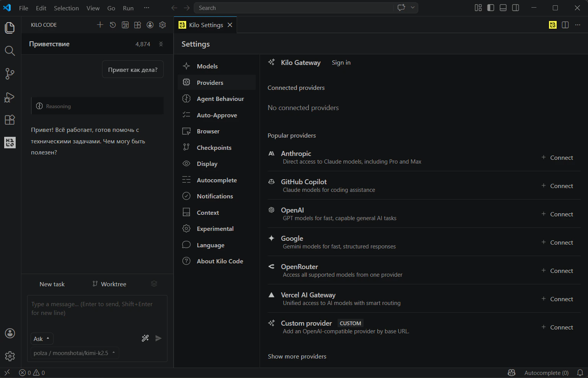
Task: Open chat dropdown arrow in title bar
Action: [413, 8]
